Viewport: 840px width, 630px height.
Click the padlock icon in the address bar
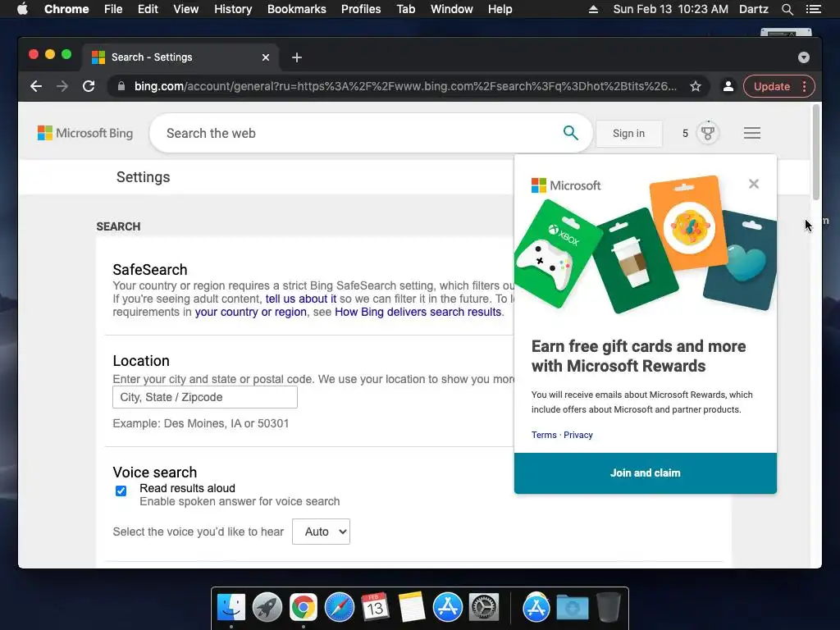(121, 86)
